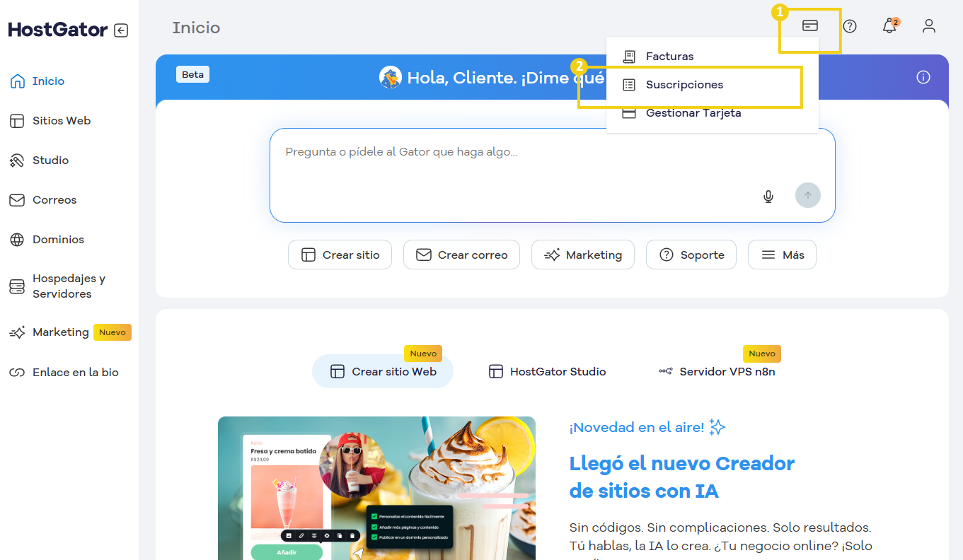Open the notifications bell icon
963x560 pixels.
pyautogui.click(x=889, y=26)
